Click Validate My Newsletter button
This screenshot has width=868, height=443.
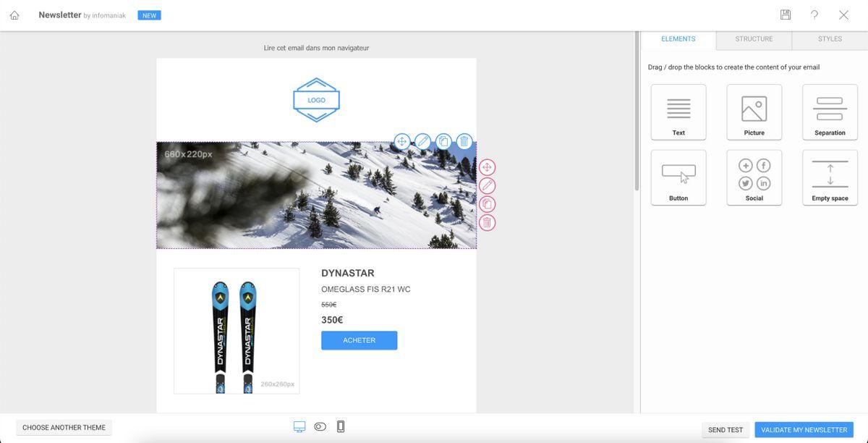804,430
